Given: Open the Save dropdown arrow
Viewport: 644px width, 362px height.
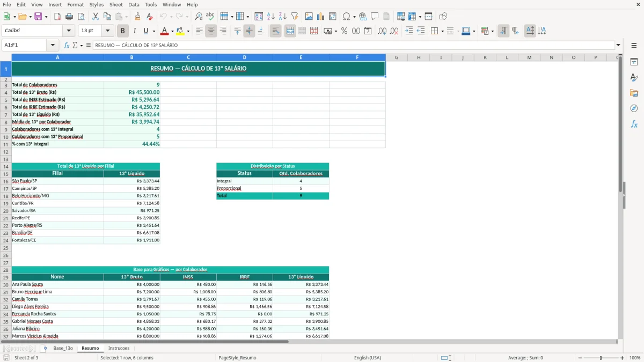Looking at the screenshot, I should (46, 17).
